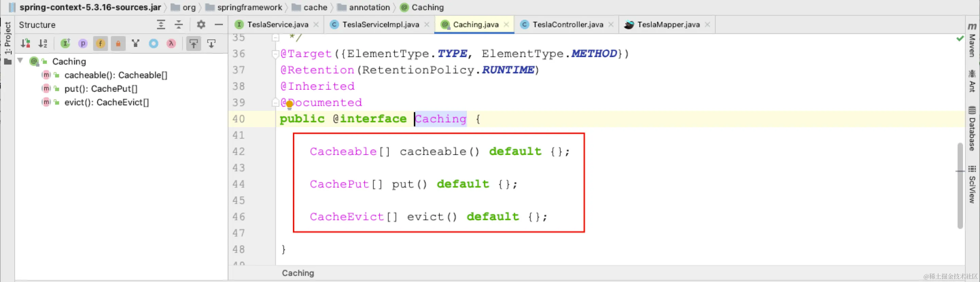Click Caching identifier on line 40

(440, 119)
